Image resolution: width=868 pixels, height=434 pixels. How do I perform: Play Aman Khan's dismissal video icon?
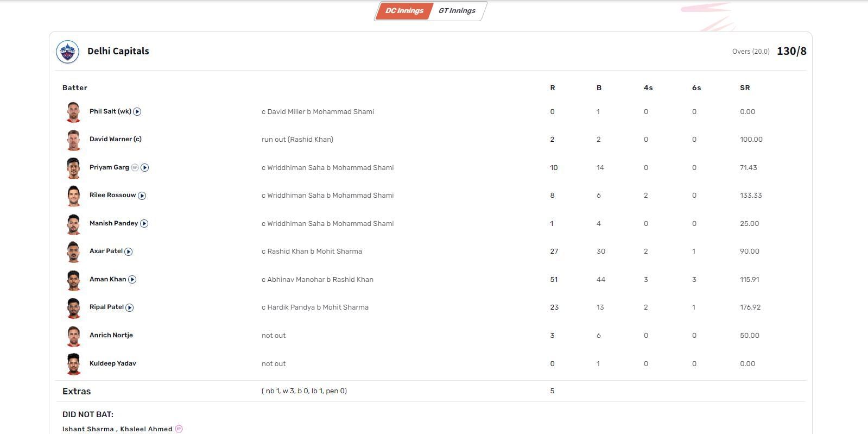point(132,280)
